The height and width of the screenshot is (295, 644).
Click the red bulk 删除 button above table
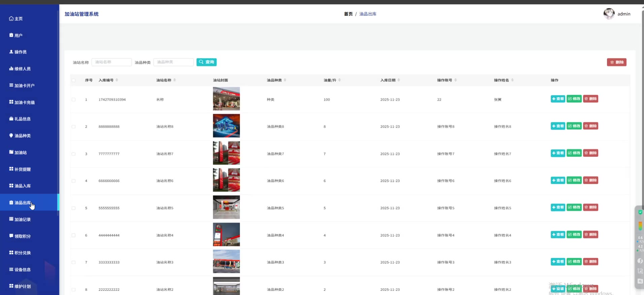[617, 62]
